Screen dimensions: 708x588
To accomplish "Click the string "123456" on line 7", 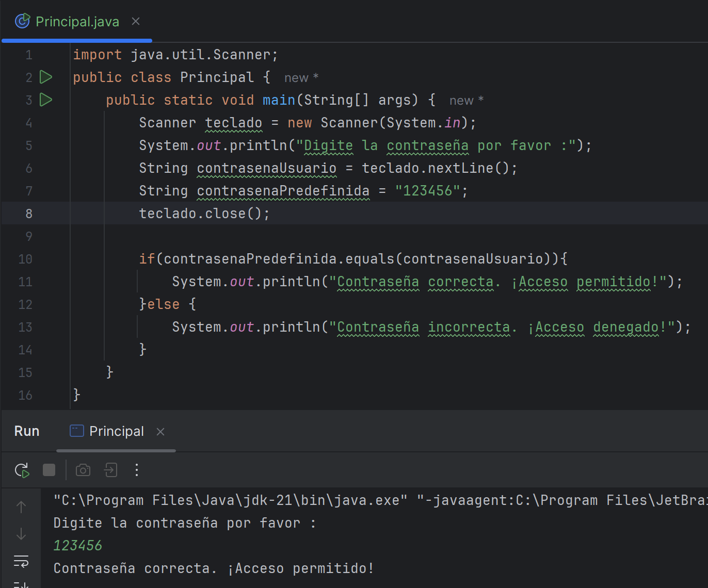I will pos(427,191).
